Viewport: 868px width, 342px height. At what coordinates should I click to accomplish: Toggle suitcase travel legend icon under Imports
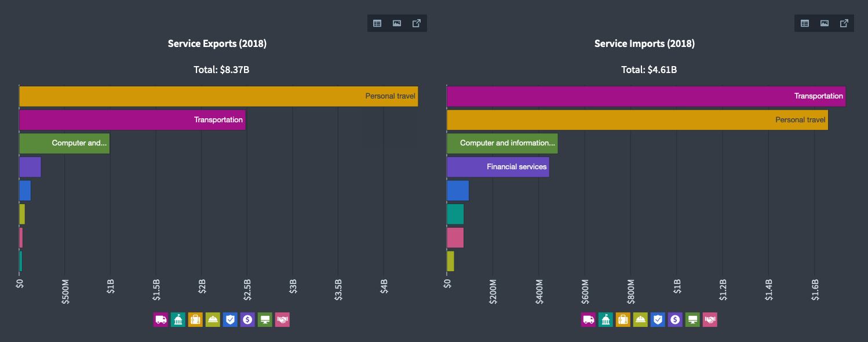pyautogui.click(x=623, y=319)
